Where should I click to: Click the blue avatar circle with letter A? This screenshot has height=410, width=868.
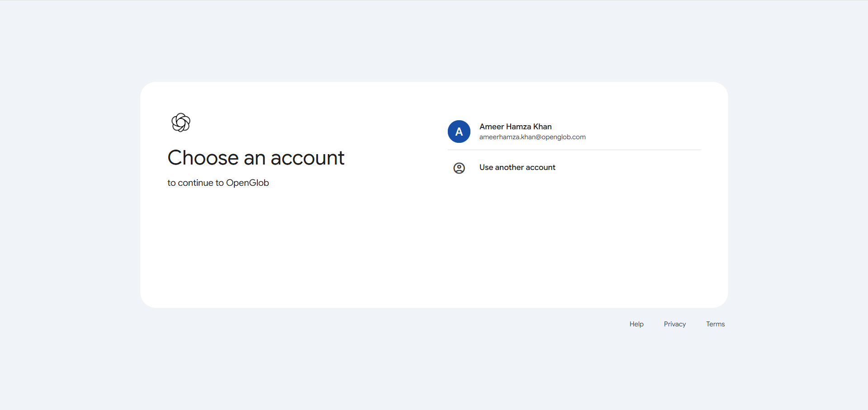pos(459,132)
